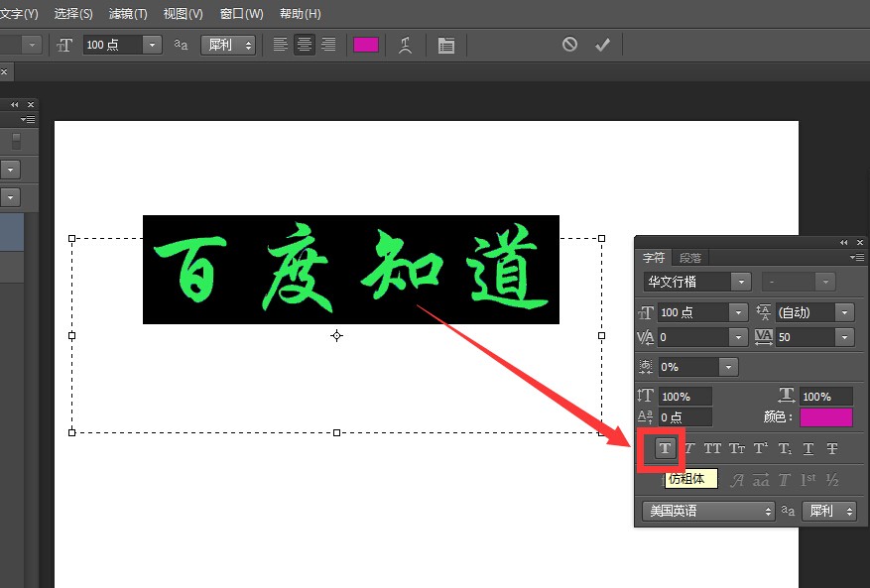The image size is (870, 588).
Task: Click the tracking VA icon
Action: [x=764, y=337]
